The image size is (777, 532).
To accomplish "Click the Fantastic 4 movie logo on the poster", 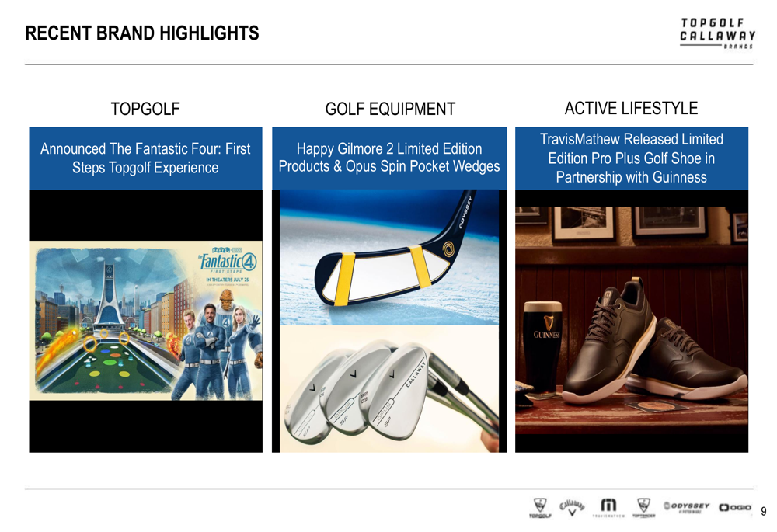I will coord(228,260).
